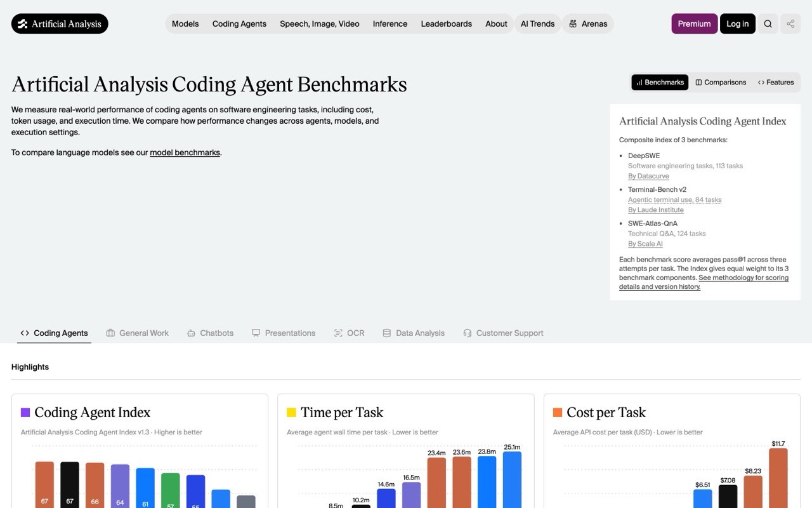The width and height of the screenshot is (812, 508).
Task: Open the Speech, Image, Video menu
Action: click(x=320, y=23)
